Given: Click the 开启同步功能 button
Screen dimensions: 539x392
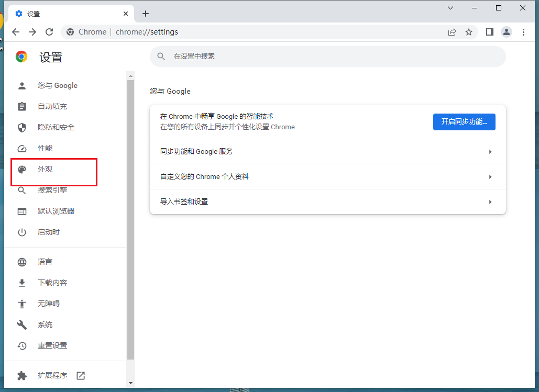Looking at the screenshot, I should [464, 121].
